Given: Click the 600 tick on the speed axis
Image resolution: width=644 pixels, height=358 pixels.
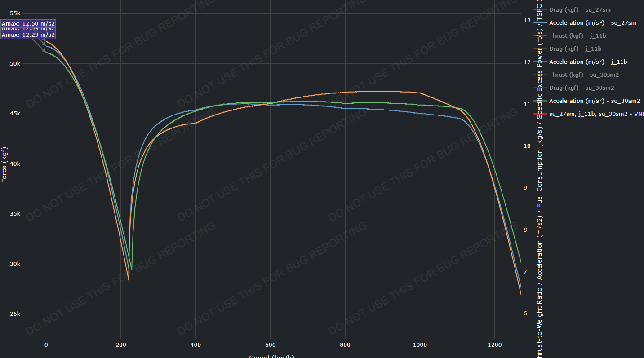Looking at the screenshot, I should (x=270, y=345).
